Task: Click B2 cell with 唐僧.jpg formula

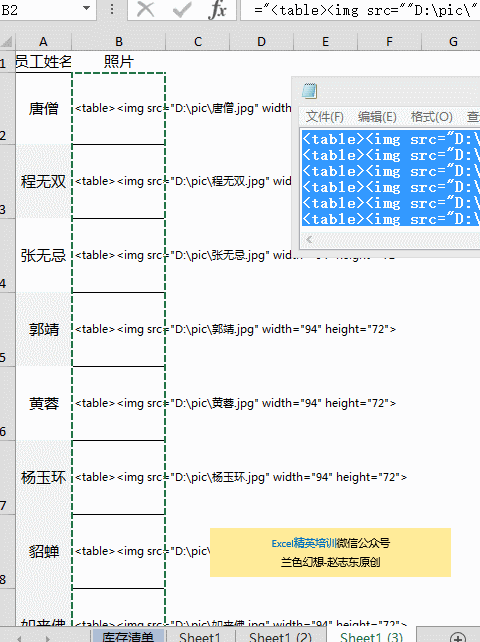Action: click(x=118, y=109)
